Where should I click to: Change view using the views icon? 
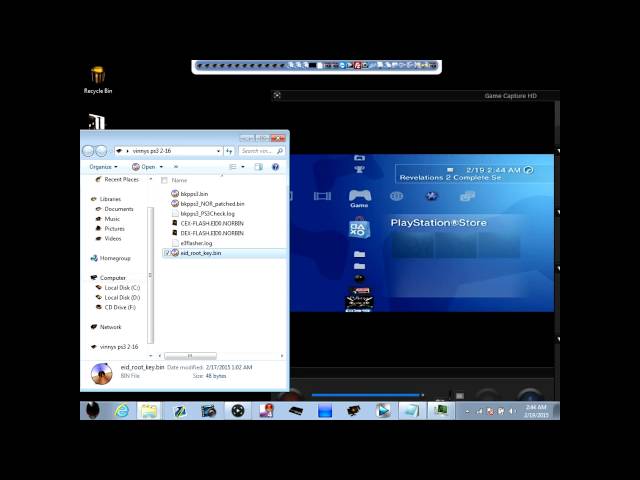click(233, 167)
